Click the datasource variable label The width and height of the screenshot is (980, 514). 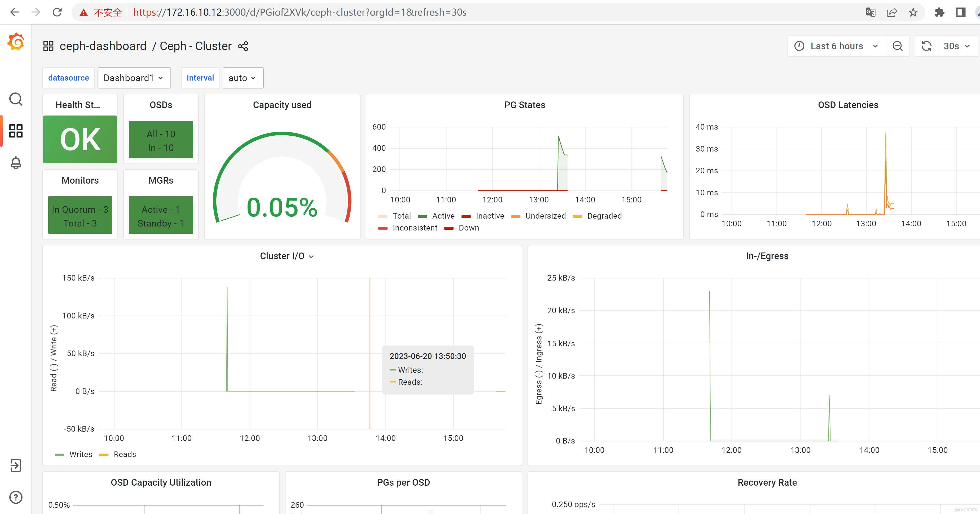(68, 78)
